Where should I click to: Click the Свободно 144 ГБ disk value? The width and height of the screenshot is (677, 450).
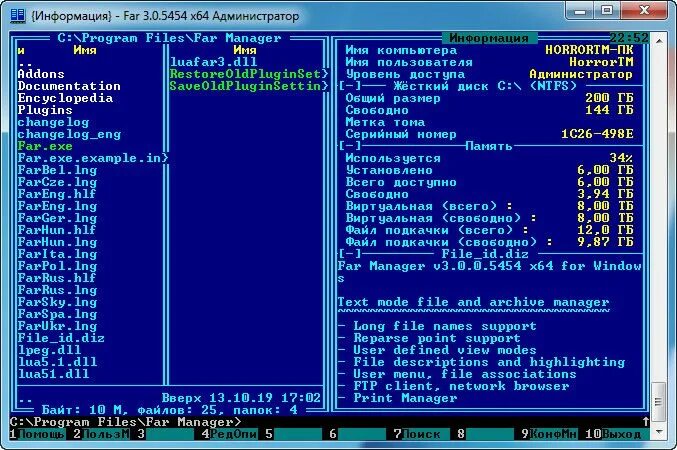pyautogui.click(x=609, y=110)
